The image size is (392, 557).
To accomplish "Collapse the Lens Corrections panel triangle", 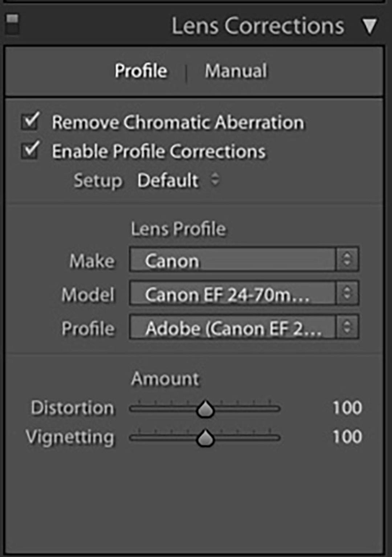I will (369, 27).
